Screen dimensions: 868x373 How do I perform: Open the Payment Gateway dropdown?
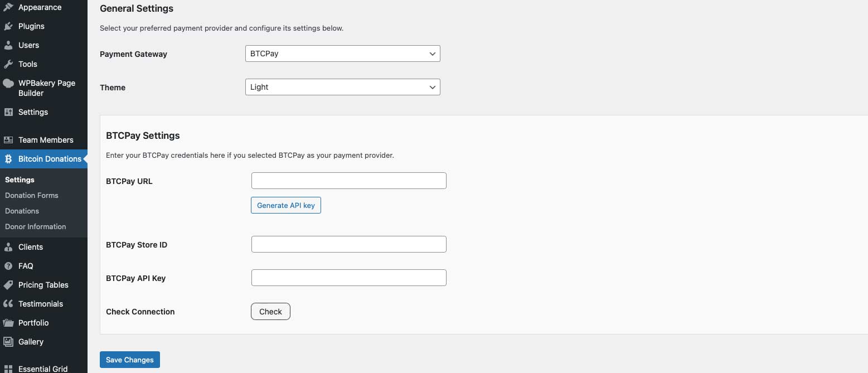(342, 54)
